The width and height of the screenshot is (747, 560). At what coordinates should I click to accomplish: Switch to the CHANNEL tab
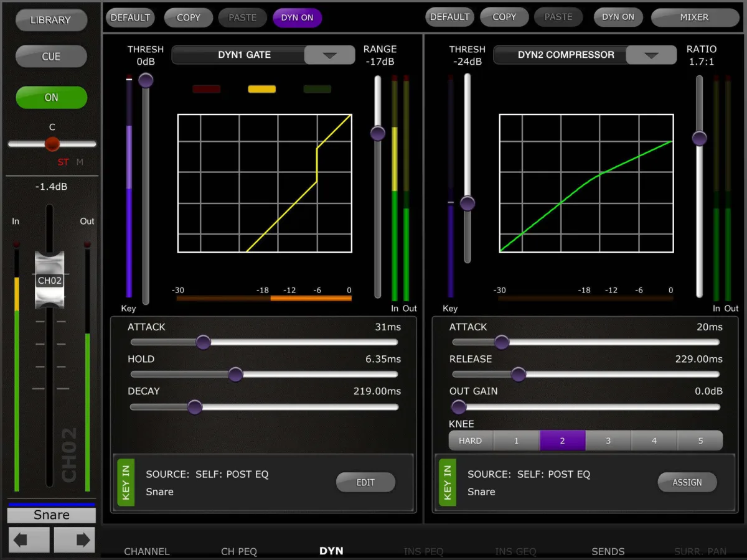(146, 551)
